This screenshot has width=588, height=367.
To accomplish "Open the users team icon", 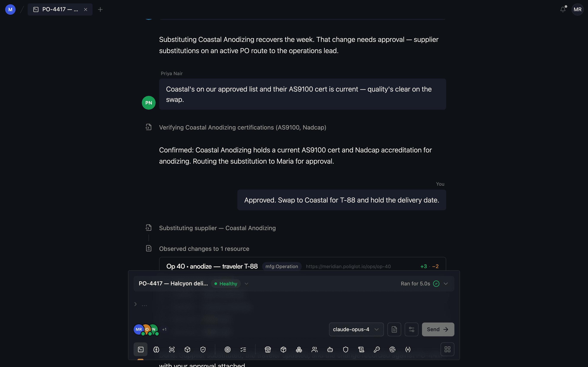I will [314, 349].
